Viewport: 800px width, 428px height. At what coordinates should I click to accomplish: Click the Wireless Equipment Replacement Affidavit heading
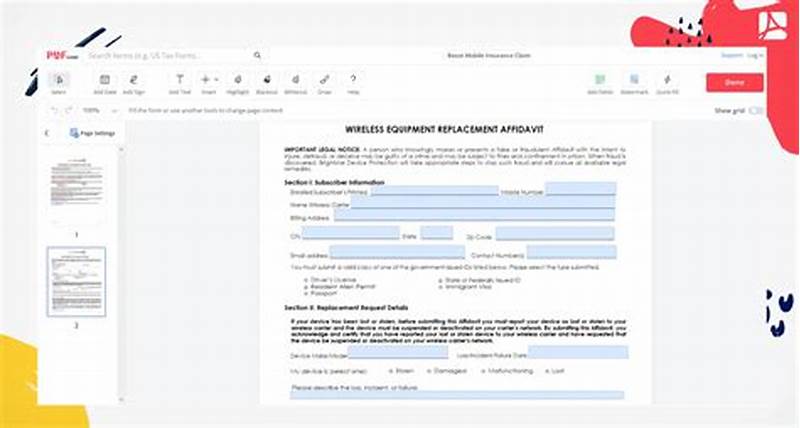pyautogui.click(x=444, y=130)
